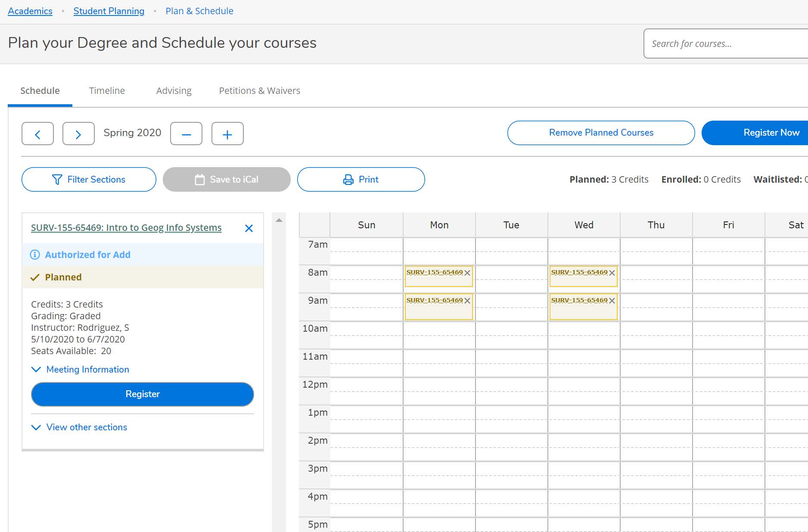
Task: Remove the Wednesday 9am SURV-155-65469 block
Action: tap(612, 300)
